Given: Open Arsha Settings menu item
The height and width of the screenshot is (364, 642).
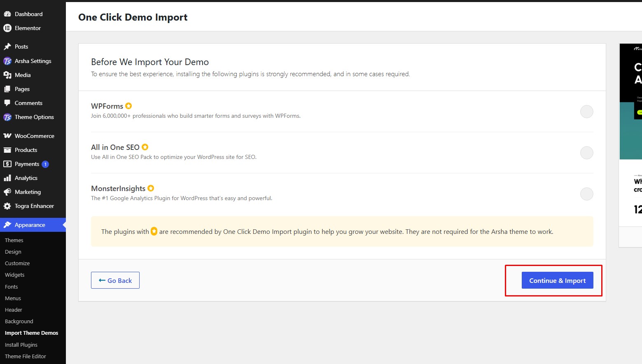Looking at the screenshot, I should coord(33,61).
